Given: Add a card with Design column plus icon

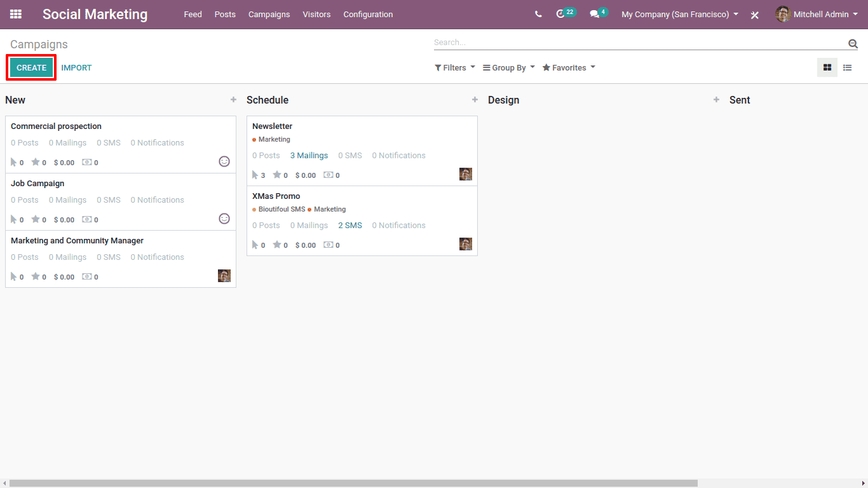Looking at the screenshot, I should pos(716,100).
